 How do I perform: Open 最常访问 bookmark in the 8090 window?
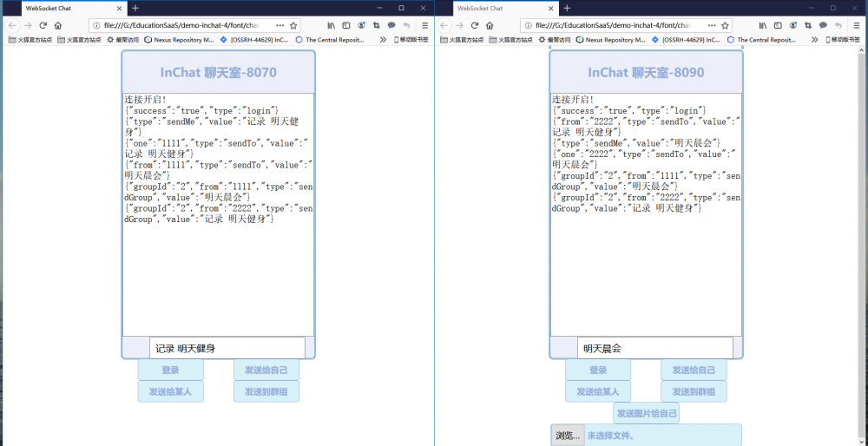coord(556,40)
